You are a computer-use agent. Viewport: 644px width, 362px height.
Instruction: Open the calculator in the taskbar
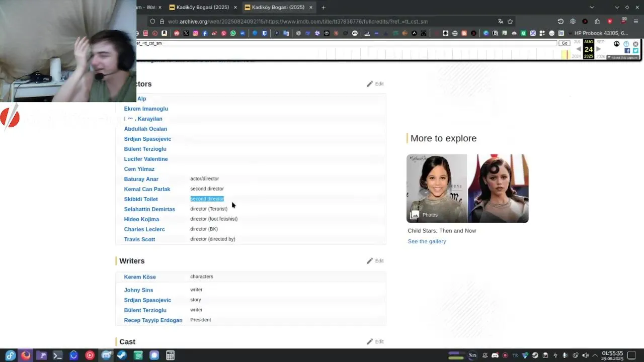pos(171,355)
